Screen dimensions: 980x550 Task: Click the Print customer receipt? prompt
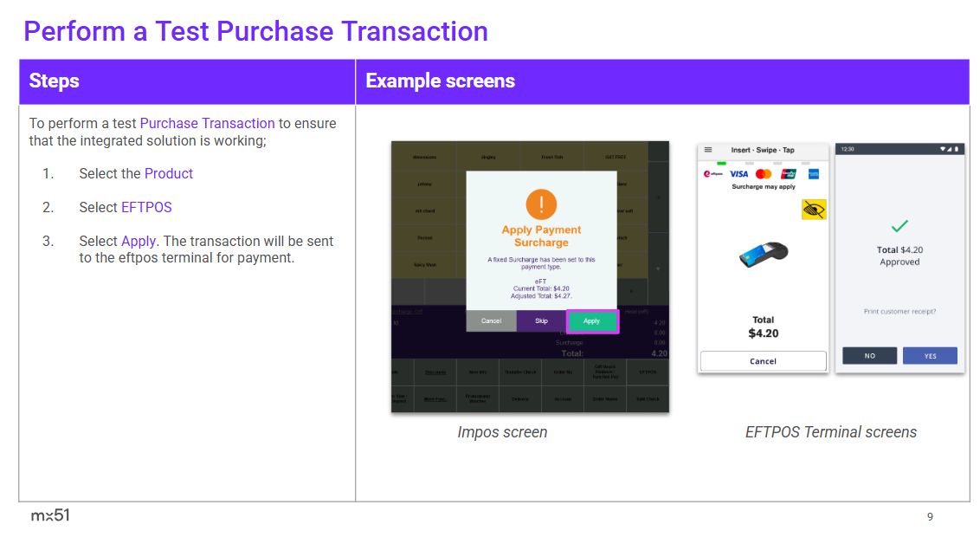pyautogui.click(x=899, y=311)
